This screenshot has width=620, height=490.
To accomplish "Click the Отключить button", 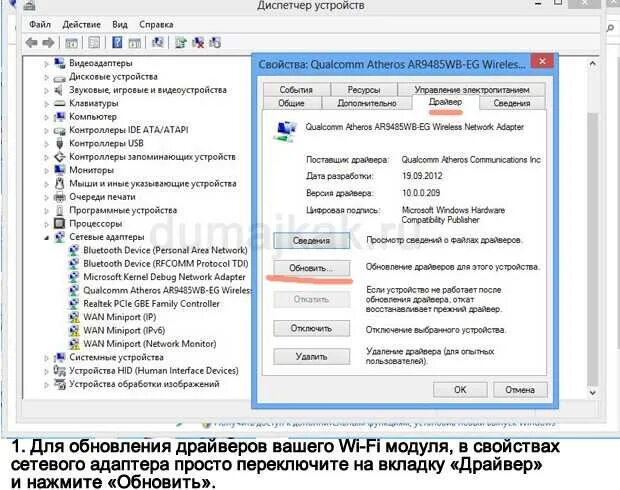I will click(x=312, y=328).
